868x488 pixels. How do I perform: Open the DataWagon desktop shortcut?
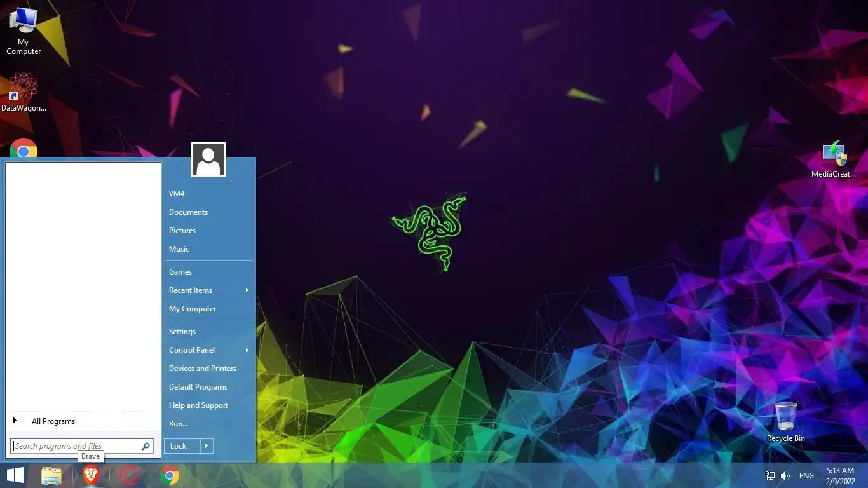click(24, 92)
